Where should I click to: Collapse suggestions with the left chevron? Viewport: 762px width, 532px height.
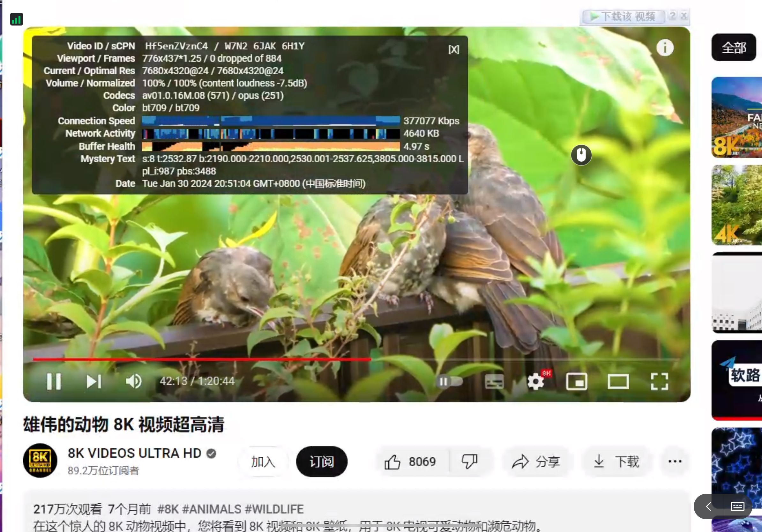[x=709, y=506]
